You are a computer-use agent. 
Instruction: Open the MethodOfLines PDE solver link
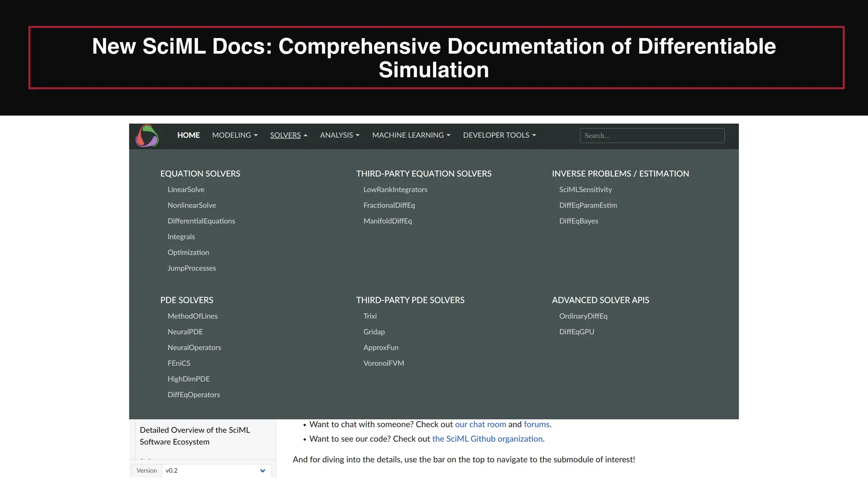(192, 316)
